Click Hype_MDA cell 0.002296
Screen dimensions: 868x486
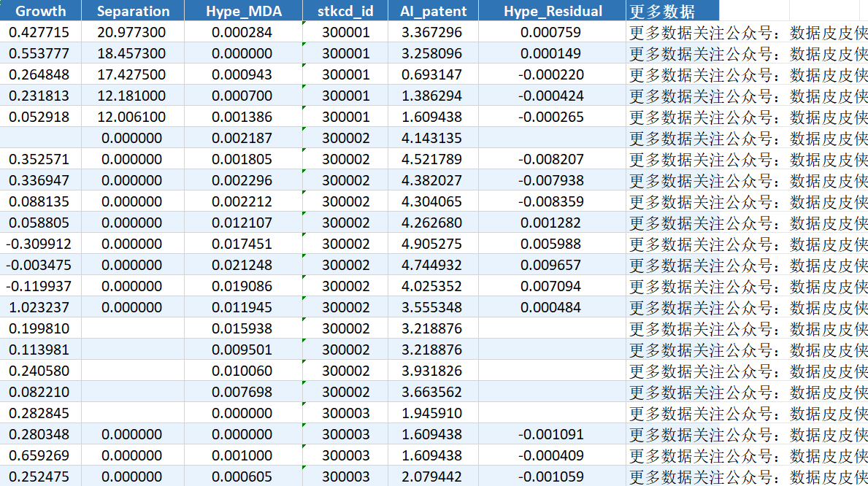tap(244, 180)
